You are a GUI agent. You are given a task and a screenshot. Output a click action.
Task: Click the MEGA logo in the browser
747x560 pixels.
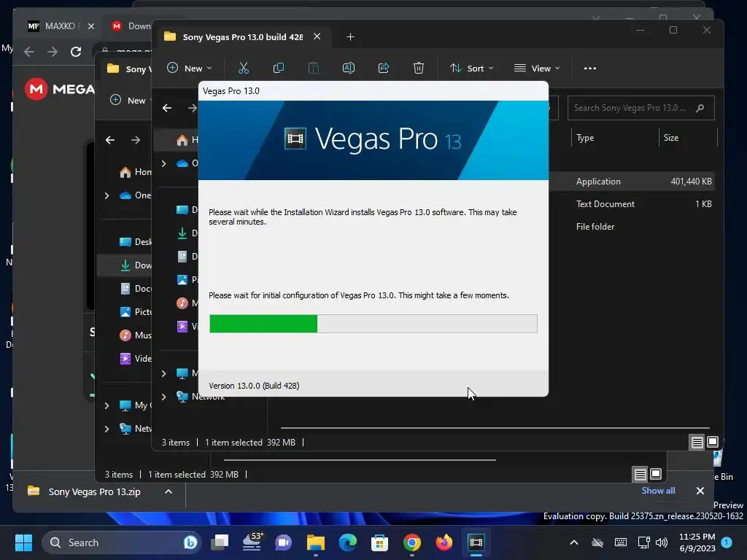point(59,89)
